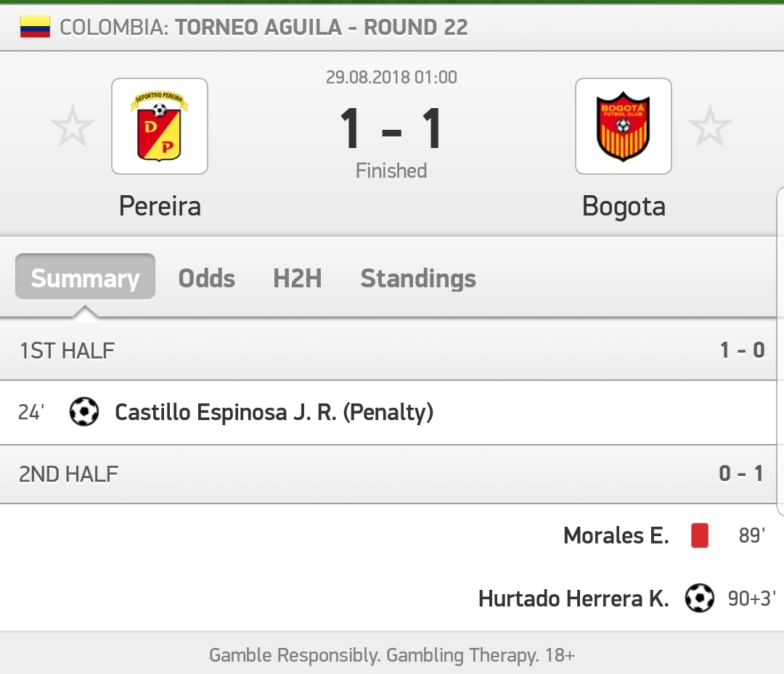Viewport: 784px width, 674px height.
Task: Select the Summary tab
Action: 85,277
